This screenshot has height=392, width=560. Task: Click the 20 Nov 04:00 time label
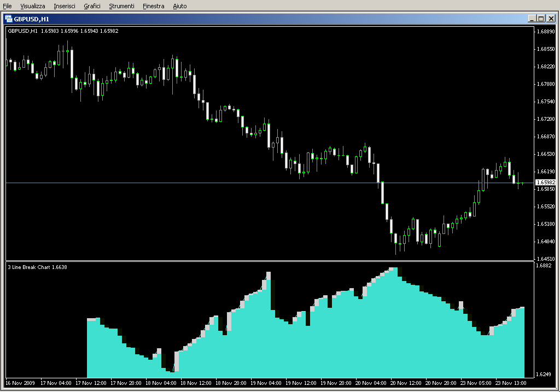pyautogui.click(x=371, y=383)
